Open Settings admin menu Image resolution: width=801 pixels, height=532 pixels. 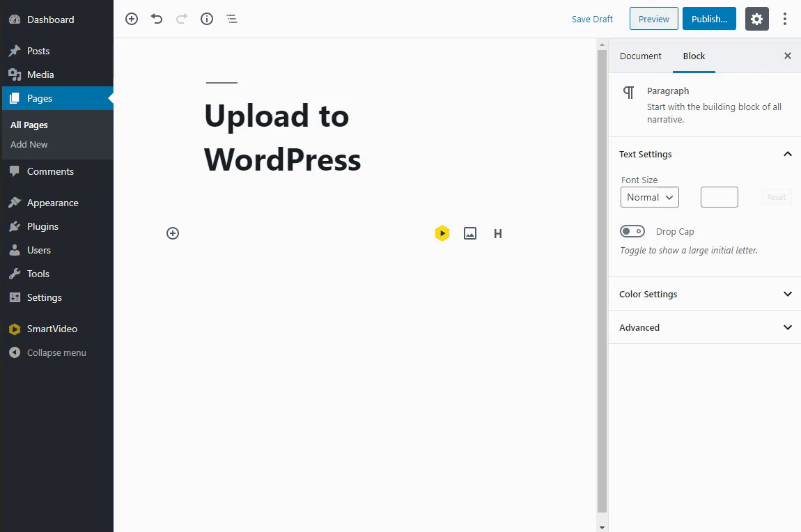pyautogui.click(x=56, y=297)
